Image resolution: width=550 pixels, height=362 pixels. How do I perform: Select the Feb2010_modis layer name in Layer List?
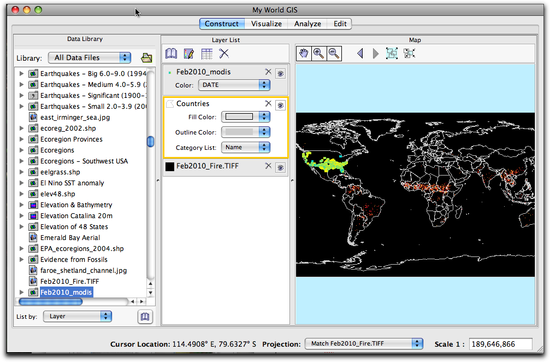(203, 72)
